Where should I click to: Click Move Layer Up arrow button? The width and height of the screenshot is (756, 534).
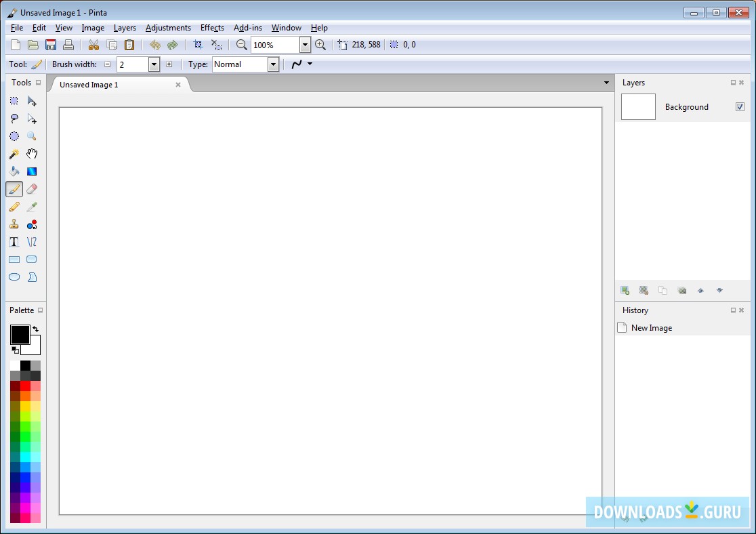click(x=700, y=291)
